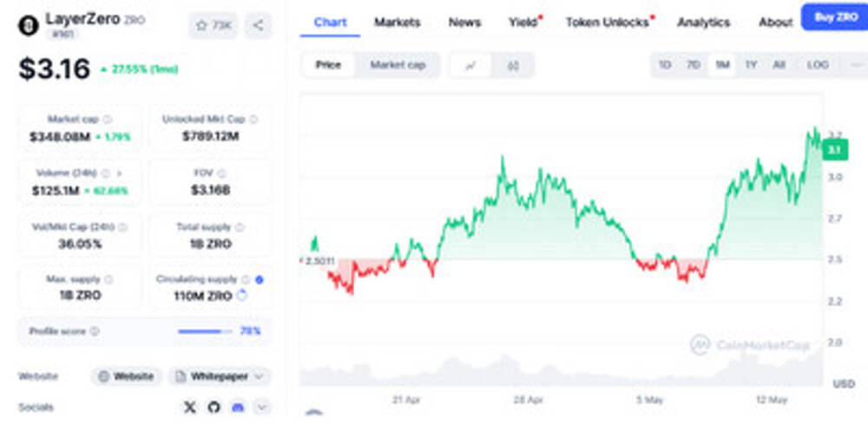Expand the Whitepaper dropdown
868x425 pixels.
pos(220,376)
